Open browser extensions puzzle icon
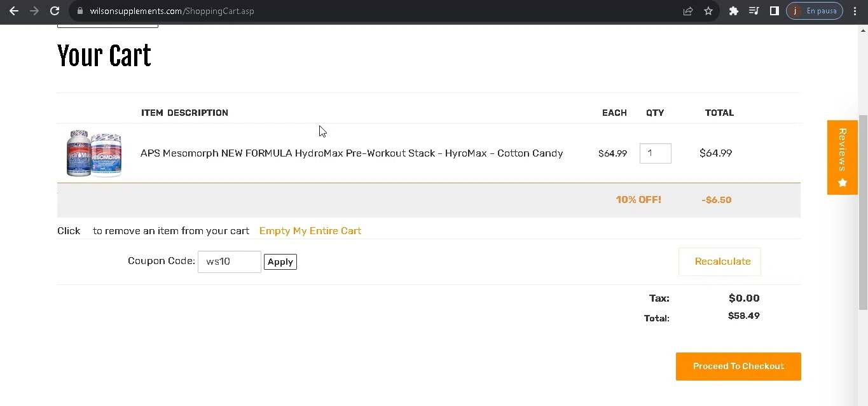The image size is (868, 406). coord(733,11)
